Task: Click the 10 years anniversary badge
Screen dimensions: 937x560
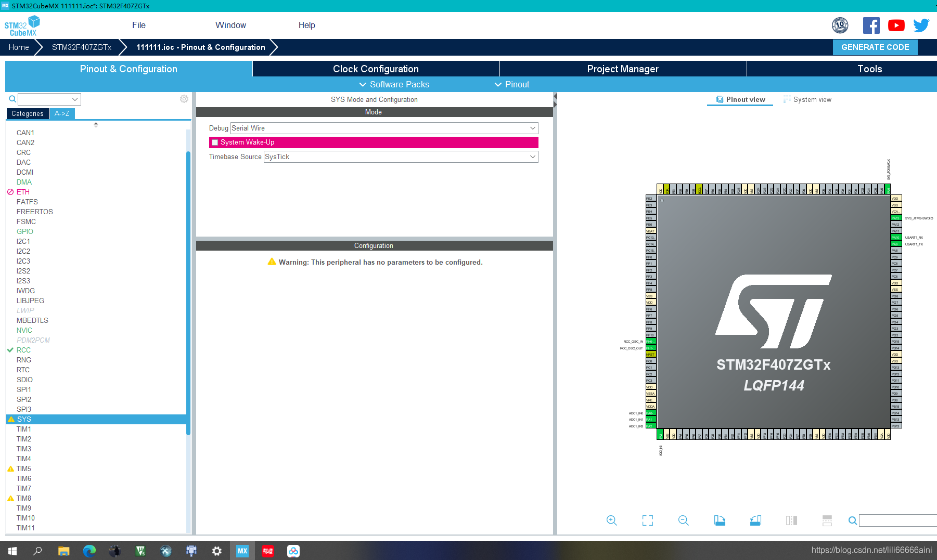Action: (840, 25)
